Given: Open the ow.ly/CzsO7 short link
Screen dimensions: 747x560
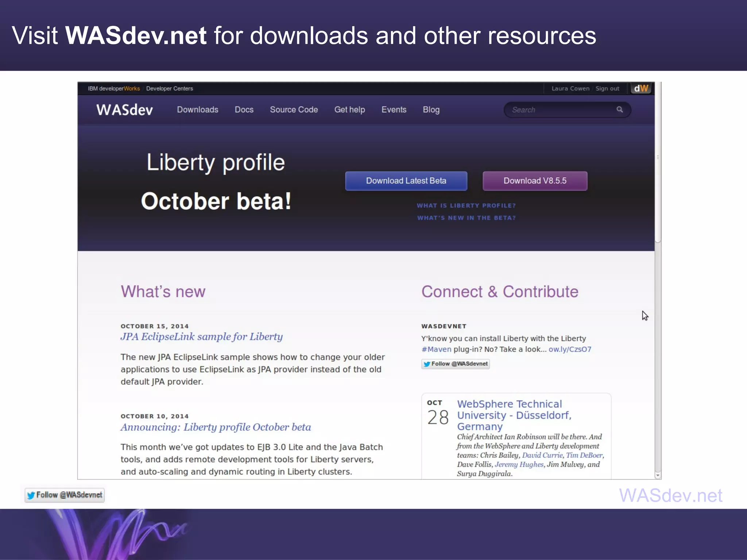Looking at the screenshot, I should point(570,349).
